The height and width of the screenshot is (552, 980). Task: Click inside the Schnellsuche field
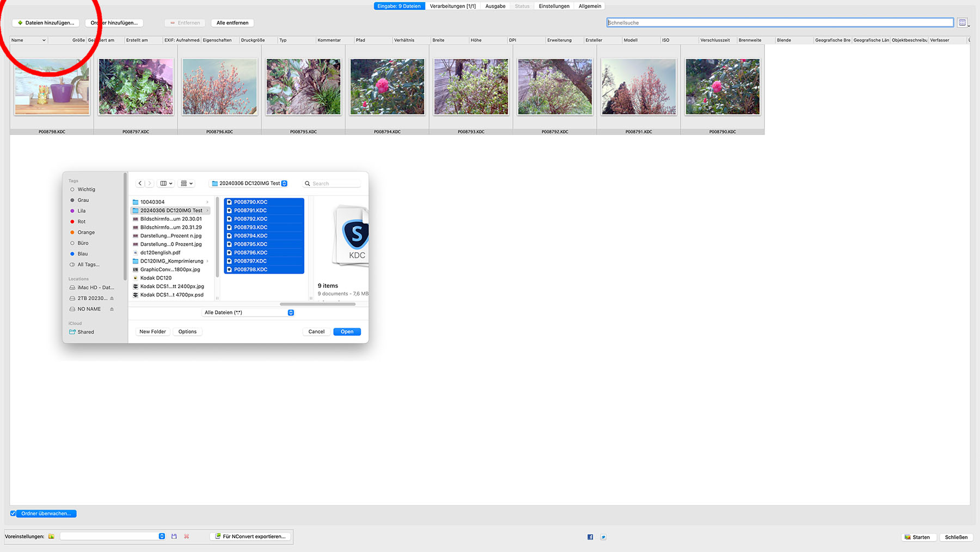pyautogui.click(x=780, y=23)
